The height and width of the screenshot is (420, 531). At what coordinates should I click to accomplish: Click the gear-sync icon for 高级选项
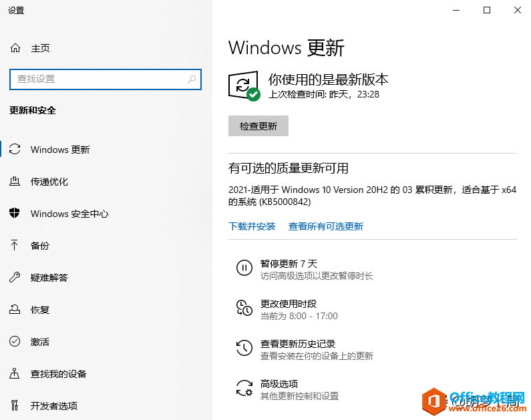tap(244, 388)
